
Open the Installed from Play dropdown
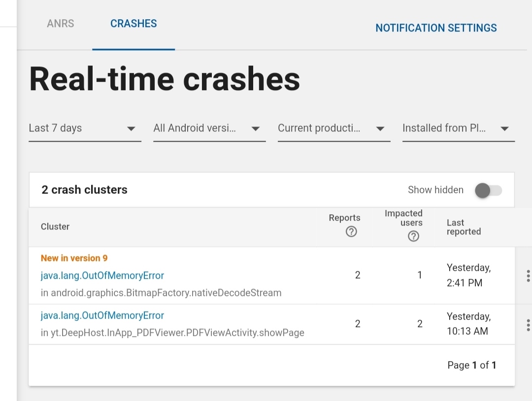coord(459,129)
